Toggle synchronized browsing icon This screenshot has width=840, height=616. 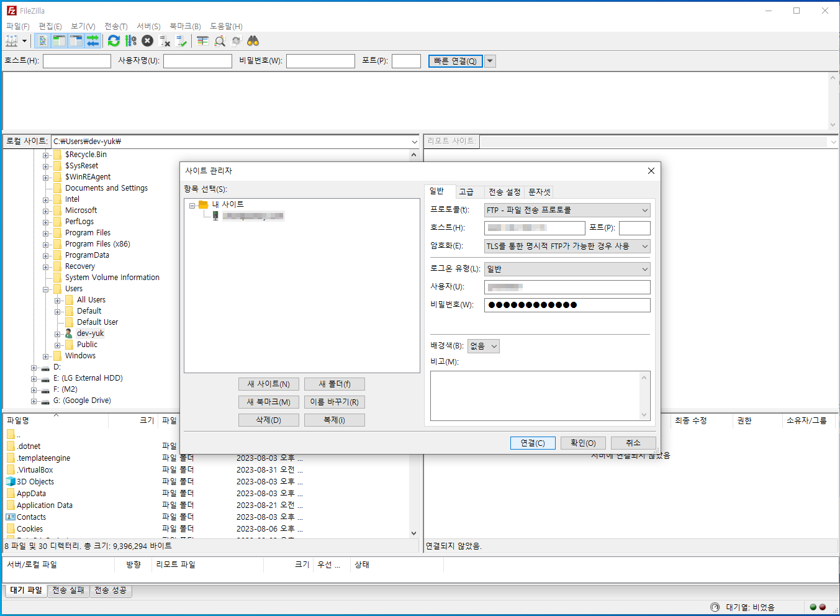(x=236, y=41)
